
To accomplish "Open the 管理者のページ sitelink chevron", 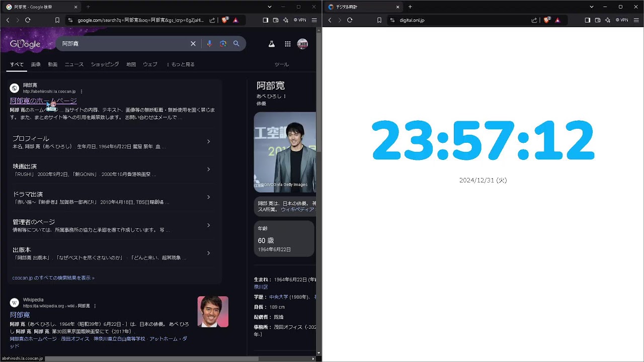I will pyautogui.click(x=209, y=225).
